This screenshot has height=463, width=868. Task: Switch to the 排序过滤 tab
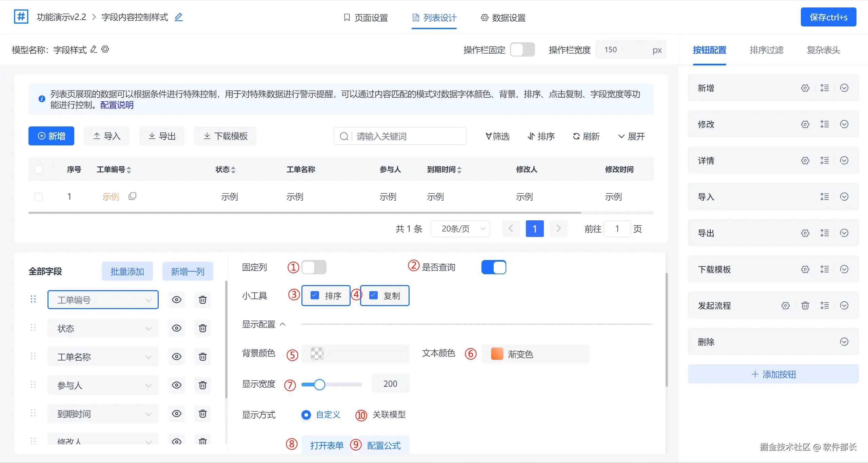pyautogui.click(x=766, y=50)
